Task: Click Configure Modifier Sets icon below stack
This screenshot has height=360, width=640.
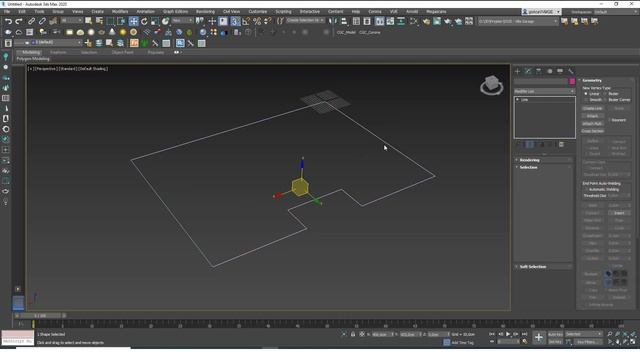Action: point(562,144)
